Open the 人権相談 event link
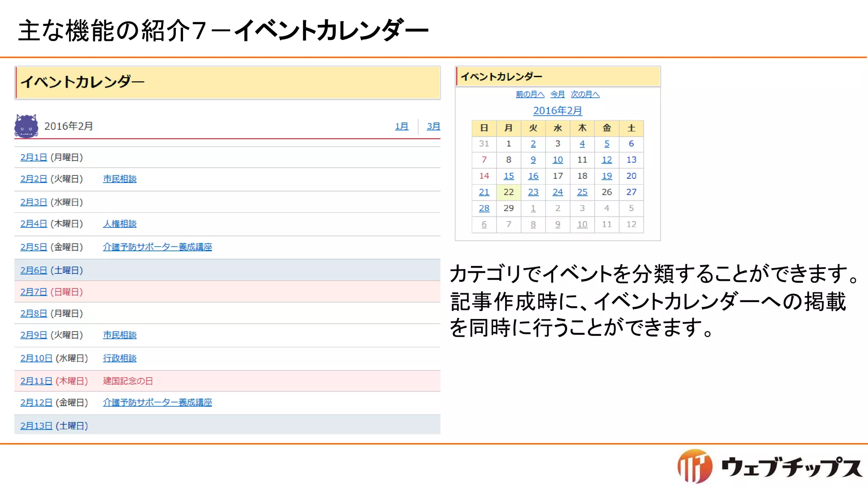 120,224
